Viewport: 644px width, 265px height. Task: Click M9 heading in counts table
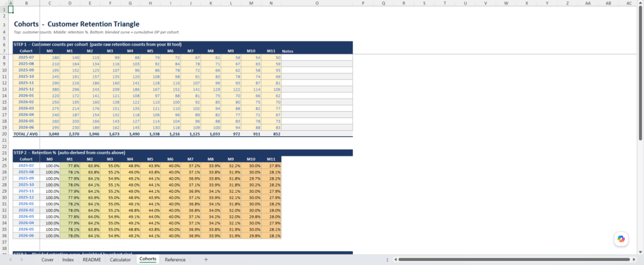pos(231,51)
